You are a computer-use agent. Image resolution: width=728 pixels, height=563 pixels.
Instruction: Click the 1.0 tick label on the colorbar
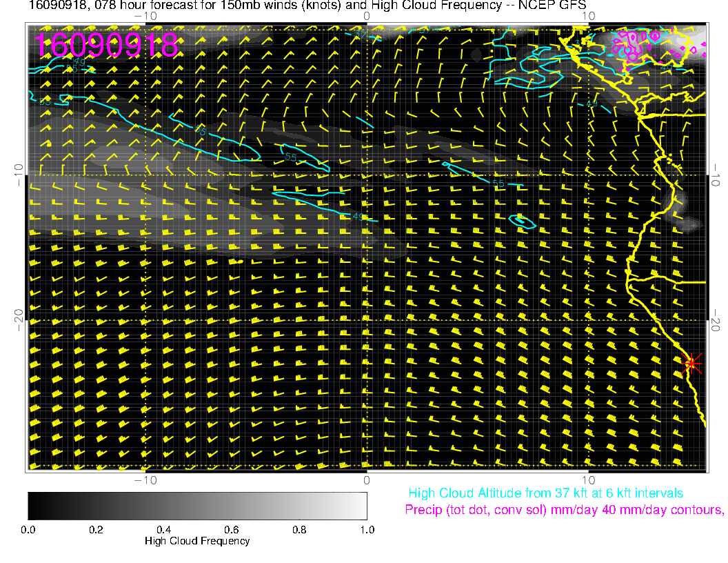[367, 530]
